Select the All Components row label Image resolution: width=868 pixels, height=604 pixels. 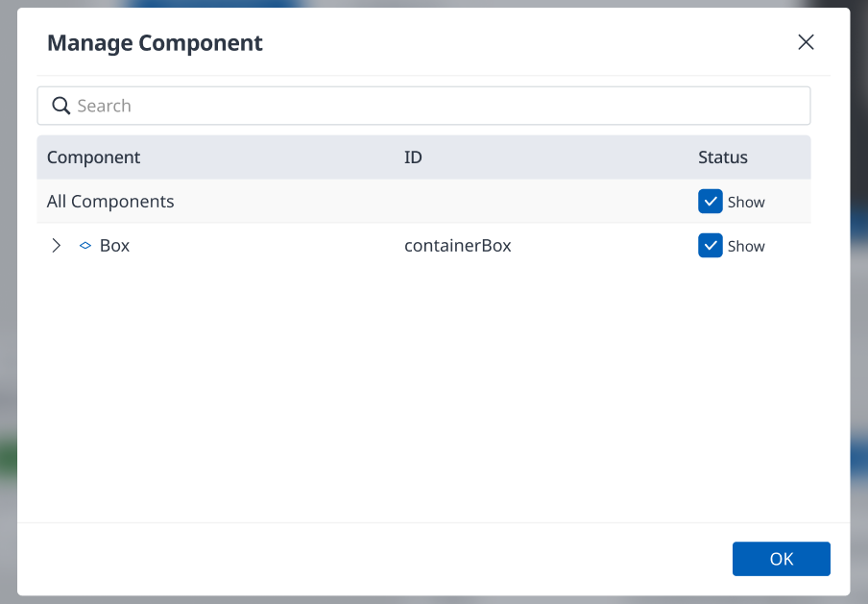(110, 202)
